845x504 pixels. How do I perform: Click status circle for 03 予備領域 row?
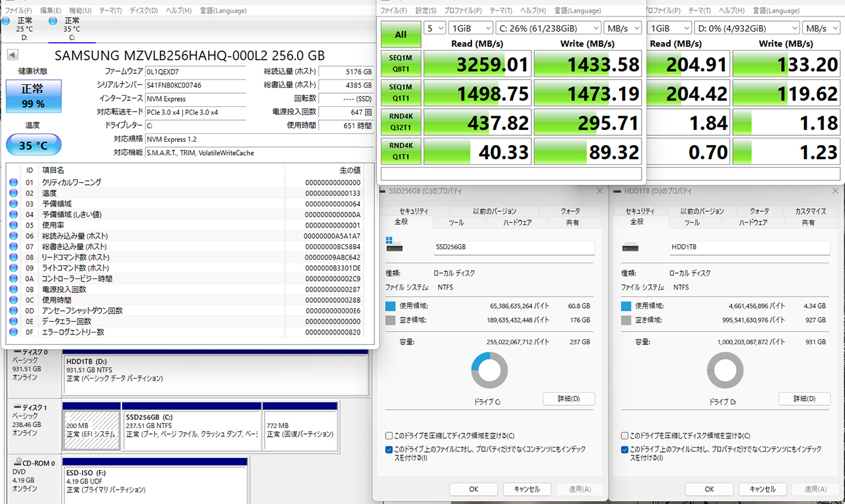[x=13, y=204]
